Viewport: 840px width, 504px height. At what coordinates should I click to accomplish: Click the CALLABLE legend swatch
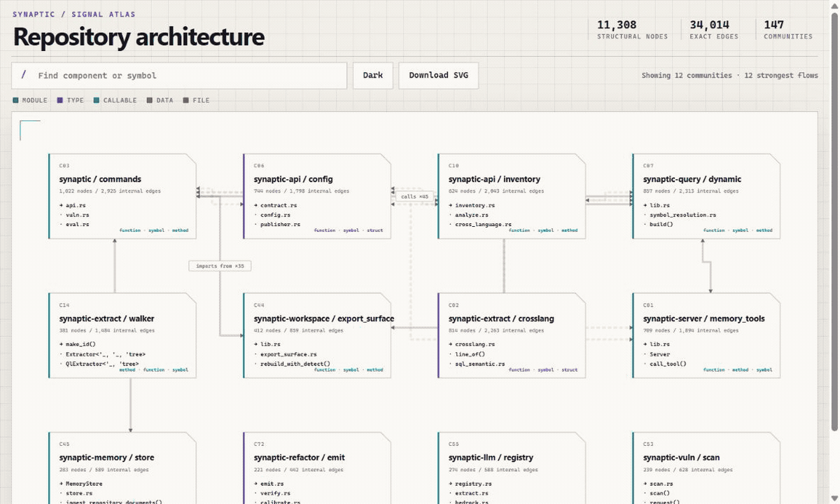point(97,100)
